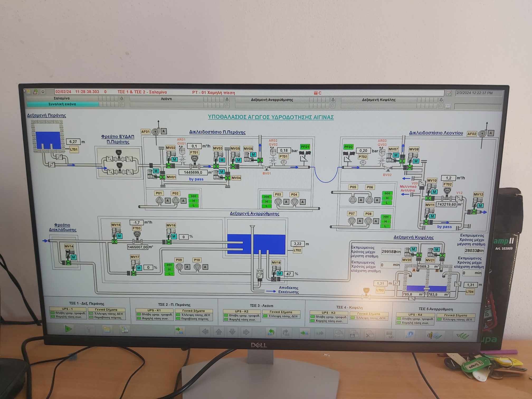Expand the Λεόντι dropdown arrow
The width and height of the screenshot is (532, 399).
(227, 99)
